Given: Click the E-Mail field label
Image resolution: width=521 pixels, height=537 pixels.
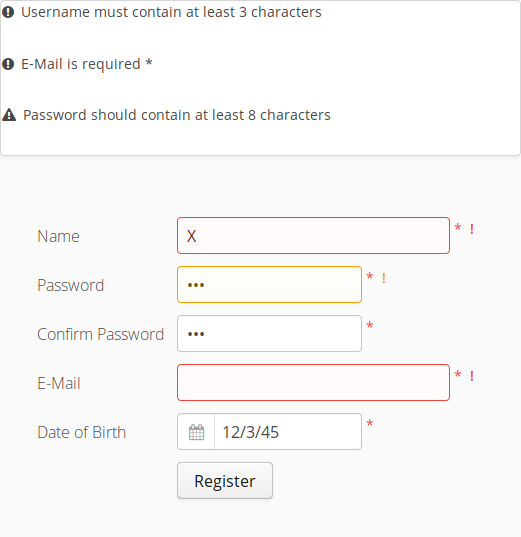Looking at the screenshot, I should (x=59, y=383).
